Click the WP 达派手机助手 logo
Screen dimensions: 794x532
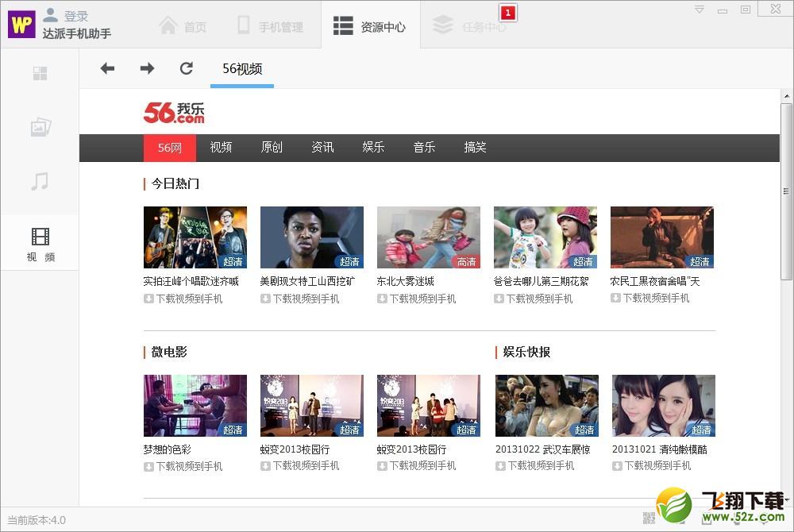tap(21, 25)
